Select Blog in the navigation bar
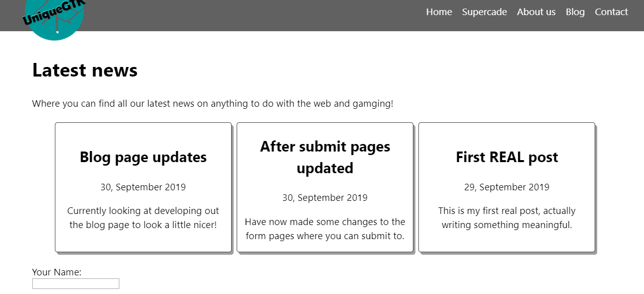Viewport: 644px width, 294px height. pos(575,12)
